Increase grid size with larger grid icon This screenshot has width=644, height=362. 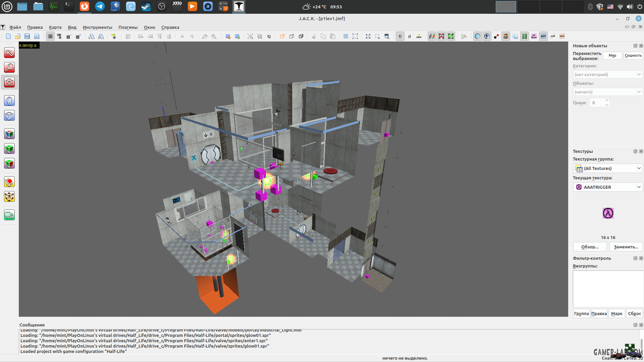pos(78,36)
